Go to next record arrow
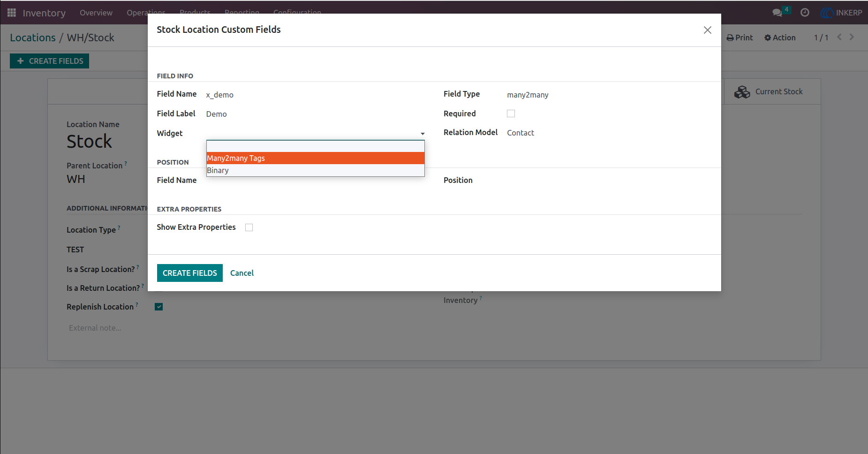 852,37
